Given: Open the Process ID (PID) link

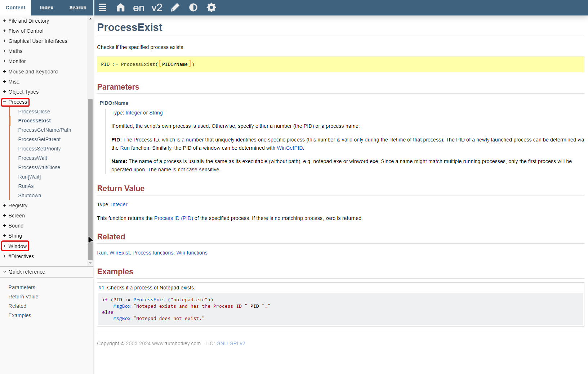Looking at the screenshot, I should [x=174, y=218].
